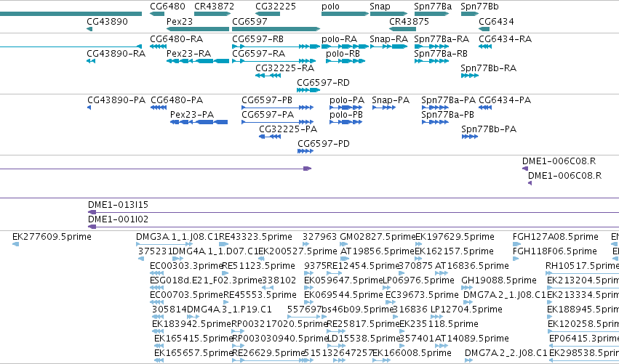Select the AT16836.5prime EST label

pyautogui.click(x=472, y=266)
